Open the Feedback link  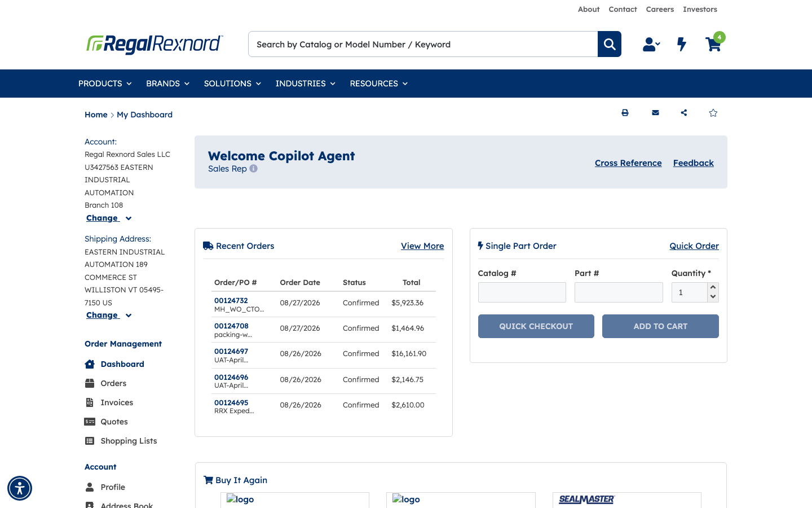(693, 163)
